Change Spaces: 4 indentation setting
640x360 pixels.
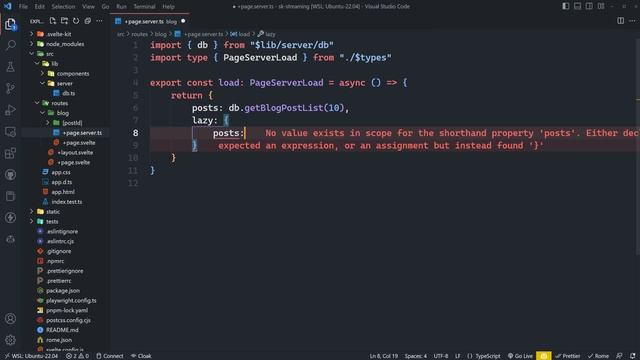tap(416, 356)
